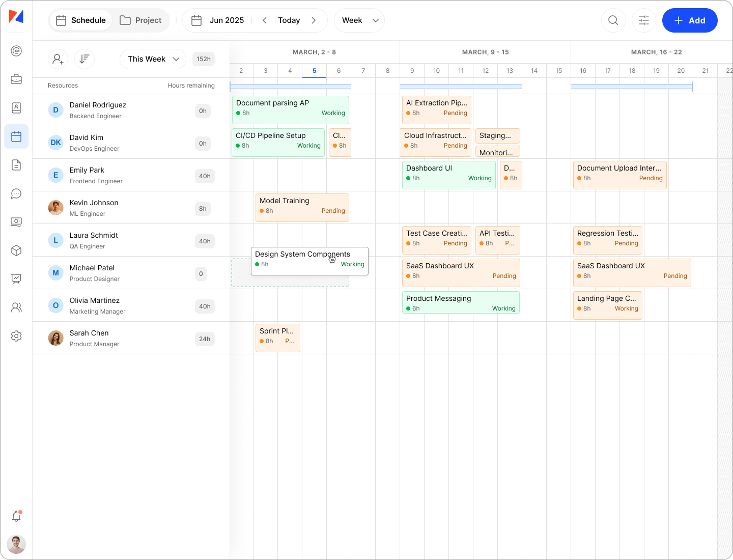Expand the Week view dropdown
Image resolution: width=733 pixels, height=560 pixels.
point(359,20)
